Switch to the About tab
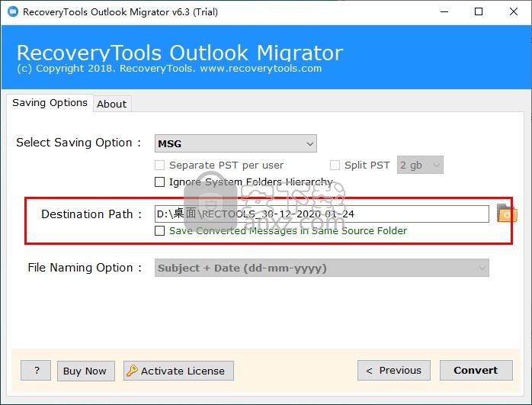The height and width of the screenshot is (405, 532). click(111, 104)
